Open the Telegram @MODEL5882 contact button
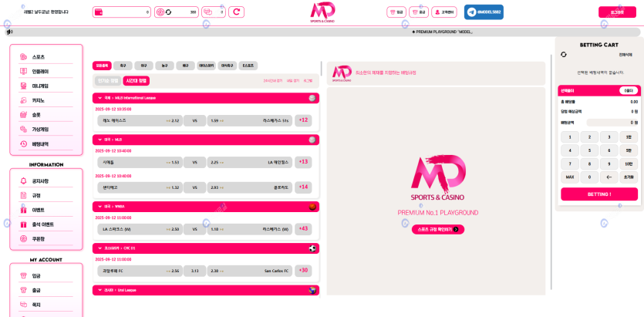The image size is (644, 317). (x=484, y=12)
